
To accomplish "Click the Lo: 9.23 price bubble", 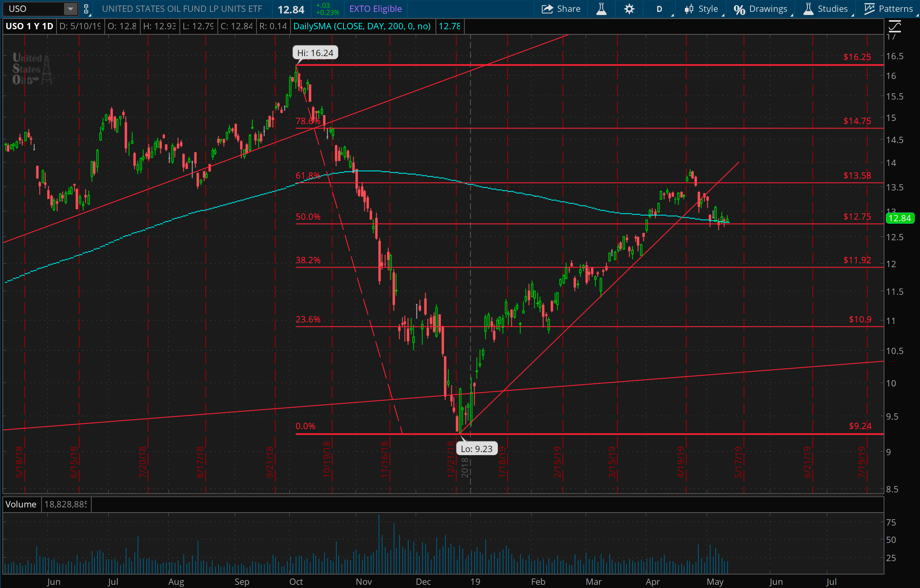I will [477, 449].
